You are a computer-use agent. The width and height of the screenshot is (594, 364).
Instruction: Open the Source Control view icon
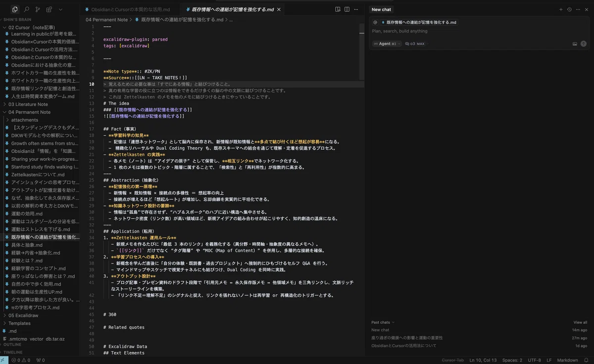38,9
